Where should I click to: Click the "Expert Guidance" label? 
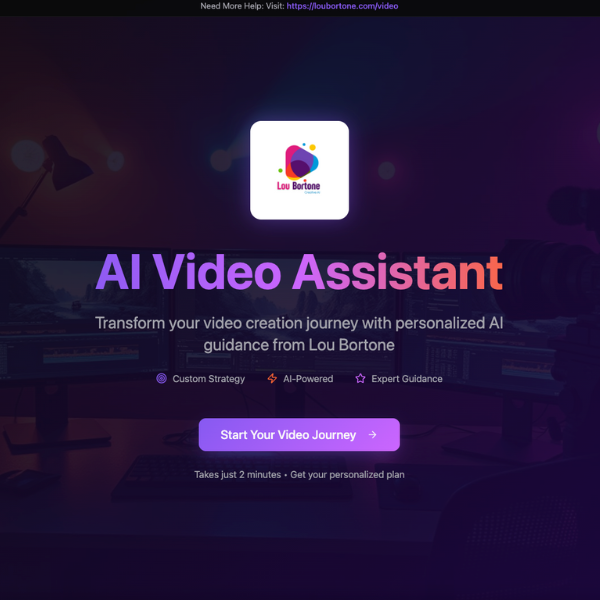407,379
